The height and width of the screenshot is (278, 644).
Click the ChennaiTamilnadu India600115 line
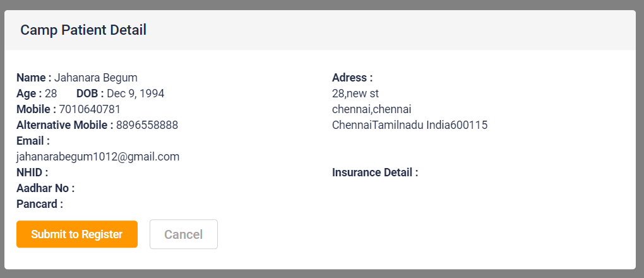point(410,125)
